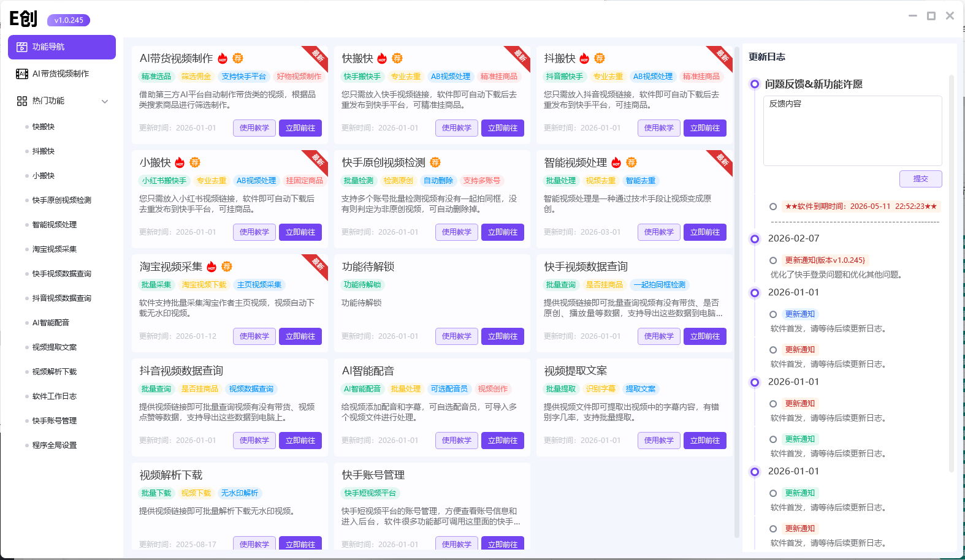Click the 2026-02-07 timeline marker
This screenshot has height=560, width=965.
pos(755,239)
